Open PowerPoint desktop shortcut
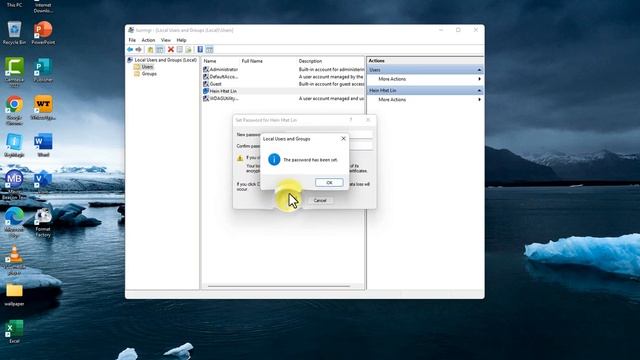 [x=43, y=33]
